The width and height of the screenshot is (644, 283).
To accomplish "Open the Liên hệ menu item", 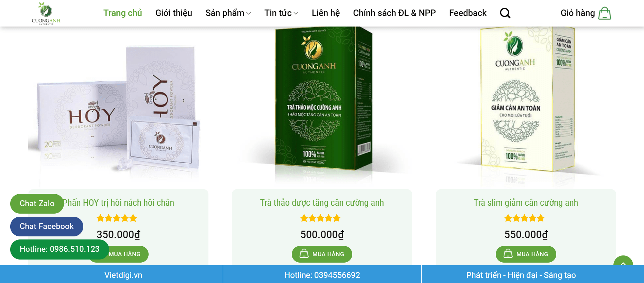I will click(326, 13).
